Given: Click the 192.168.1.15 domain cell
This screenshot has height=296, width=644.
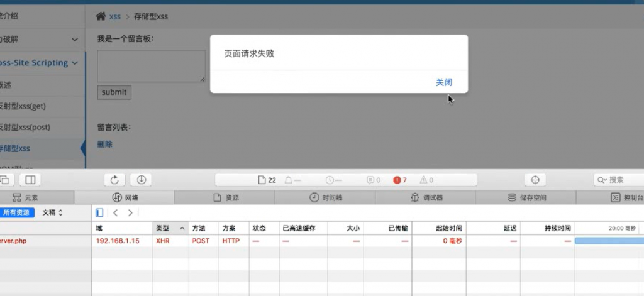Looking at the screenshot, I should 118,241.
